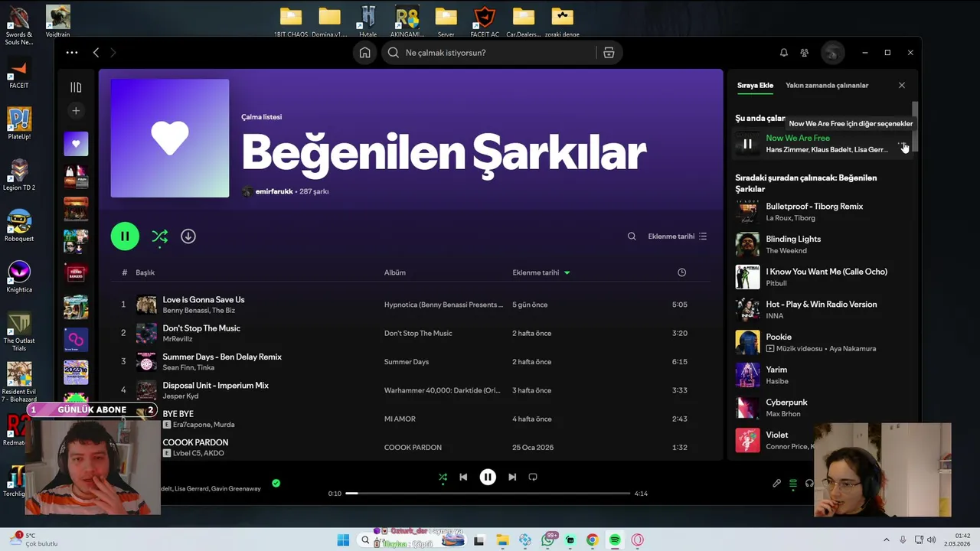
Task: Open Chrome in taskbar
Action: click(x=592, y=540)
